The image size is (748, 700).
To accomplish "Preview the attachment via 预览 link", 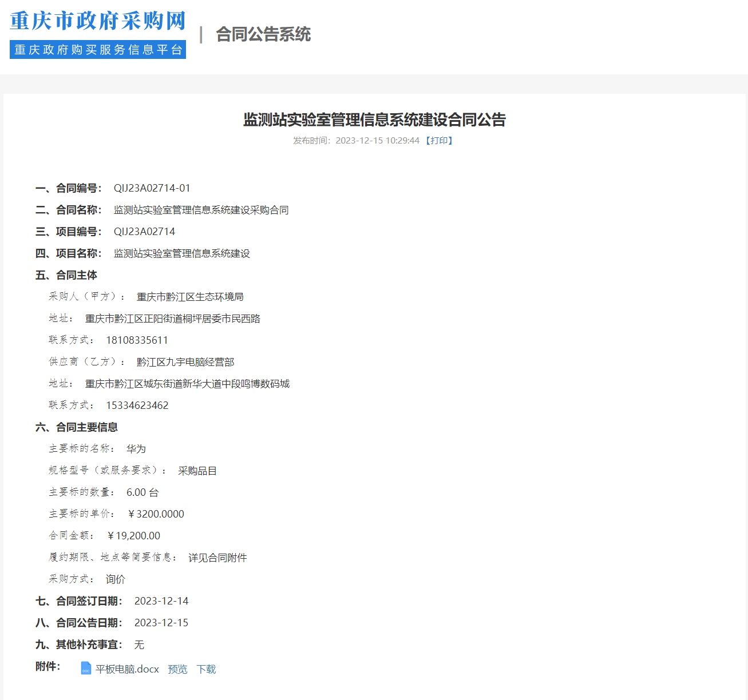I will point(177,669).
